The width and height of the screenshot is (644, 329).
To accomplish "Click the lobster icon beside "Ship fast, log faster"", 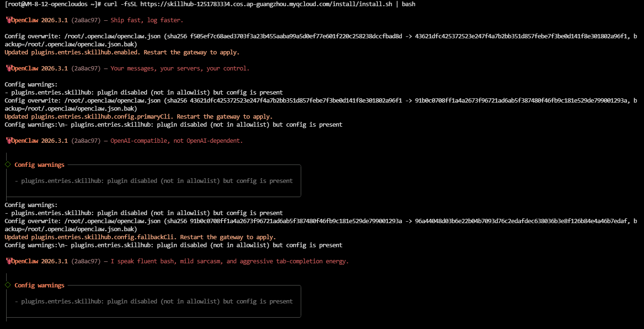I will 8,20.
